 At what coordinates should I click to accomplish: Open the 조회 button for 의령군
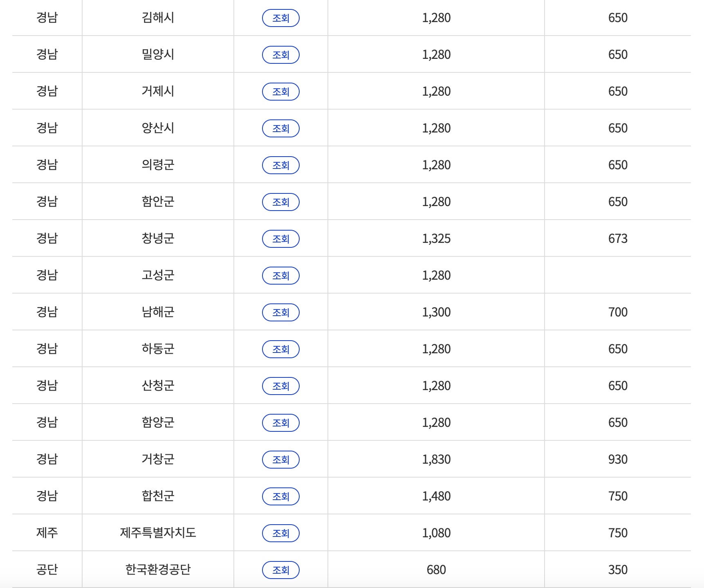pos(281,165)
